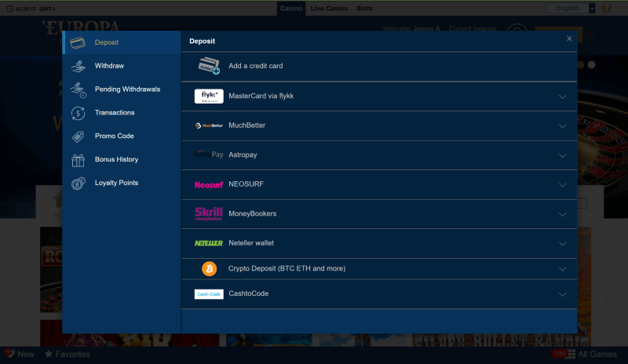Open the English language dropdown
This screenshot has width=628, height=364.
(x=571, y=8)
